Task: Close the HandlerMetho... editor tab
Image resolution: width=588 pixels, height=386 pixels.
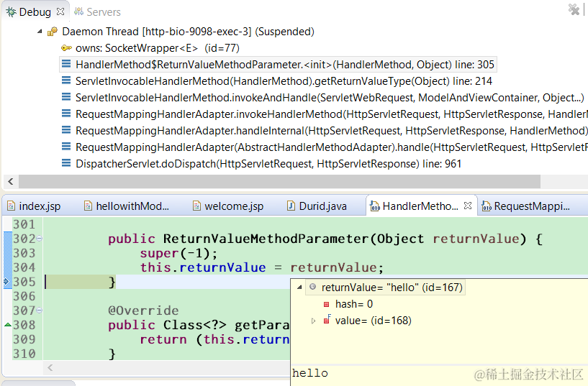Action: (x=468, y=206)
